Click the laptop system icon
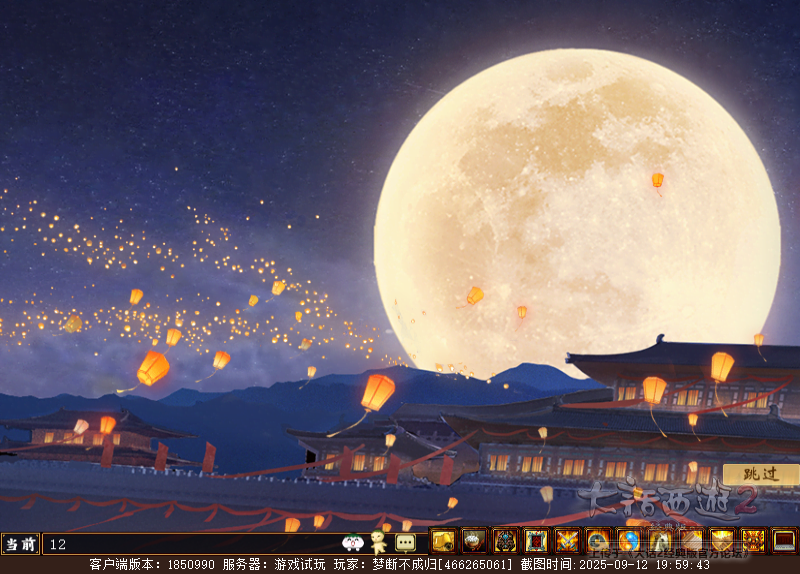This screenshot has height=574, width=800. (784, 541)
